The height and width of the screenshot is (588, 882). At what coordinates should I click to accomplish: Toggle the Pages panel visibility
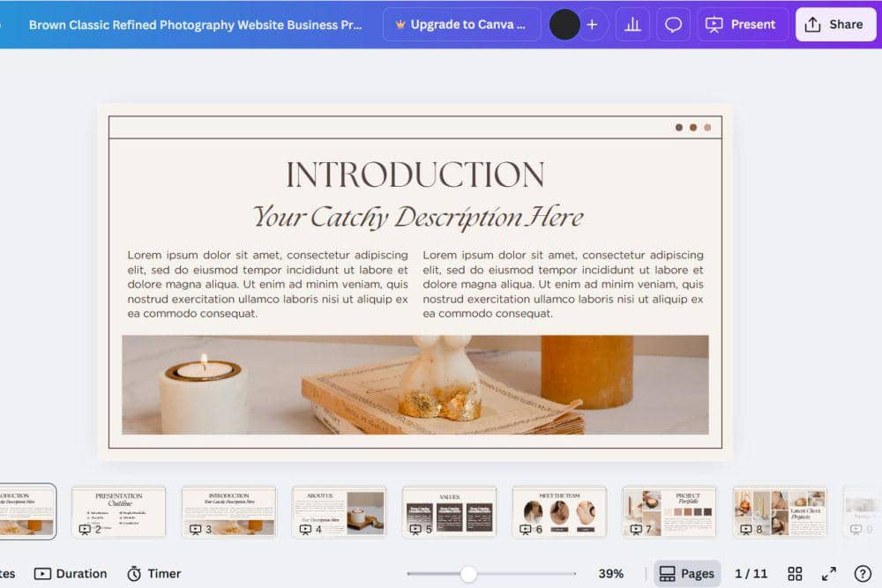pos(687,573)
